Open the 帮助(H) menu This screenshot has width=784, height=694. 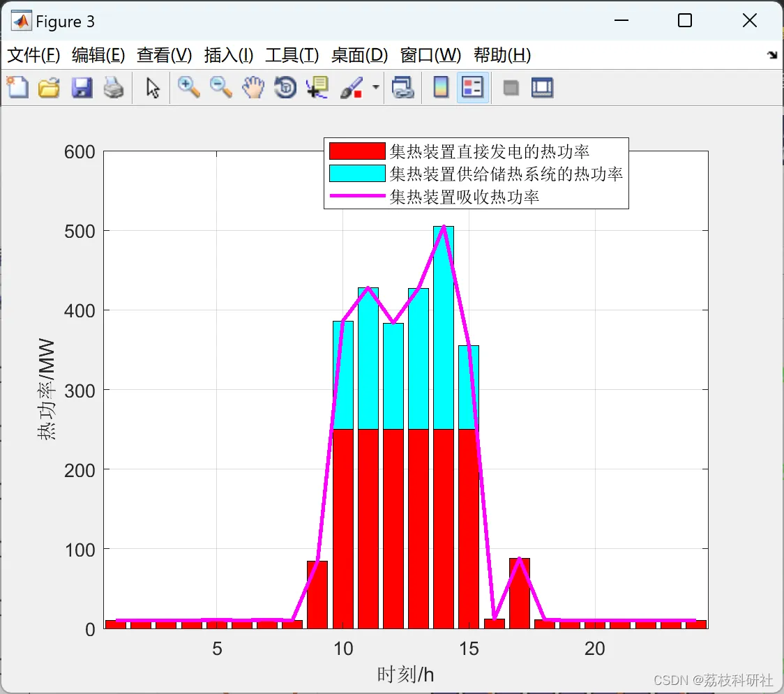(x=502, y=55)
